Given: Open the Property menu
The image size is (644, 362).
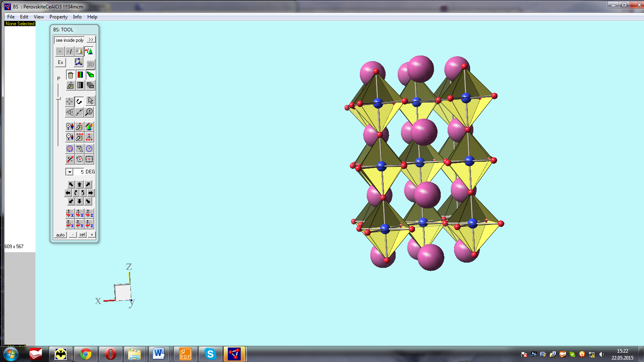Looking at the screenshot, I should 58,17.
